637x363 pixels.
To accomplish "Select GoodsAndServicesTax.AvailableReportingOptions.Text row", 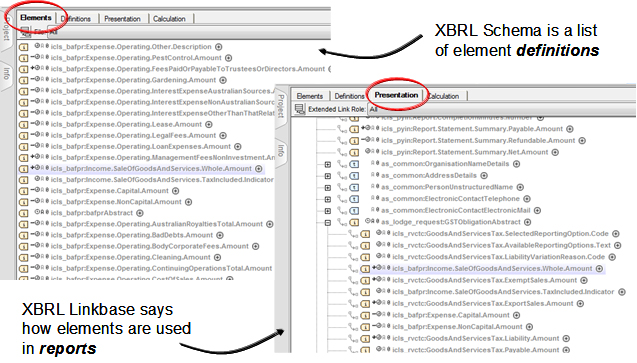I will (x=501, y=245).
